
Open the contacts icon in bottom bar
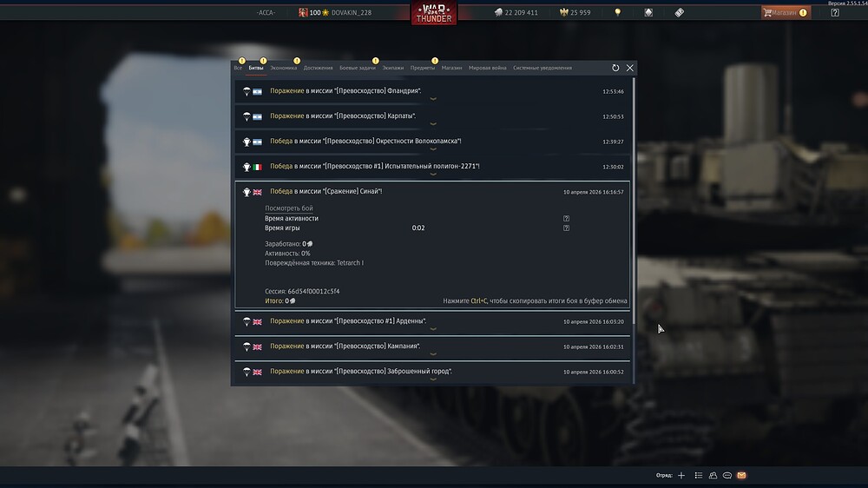[x=713, y=476]
